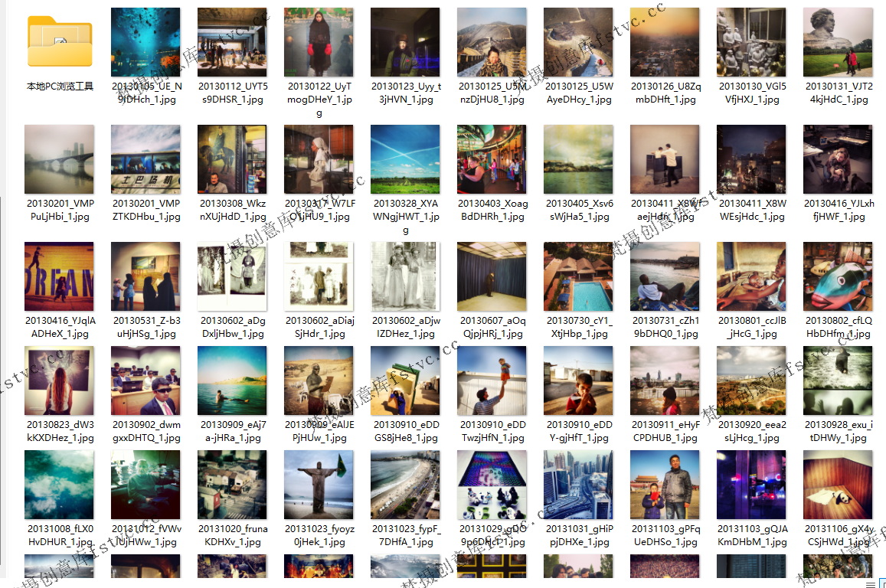Select thumbnail 20130405_Xsv6sWjHa5_1.jpg
This screenshot has height=588, width=886.
click(578, 159)
